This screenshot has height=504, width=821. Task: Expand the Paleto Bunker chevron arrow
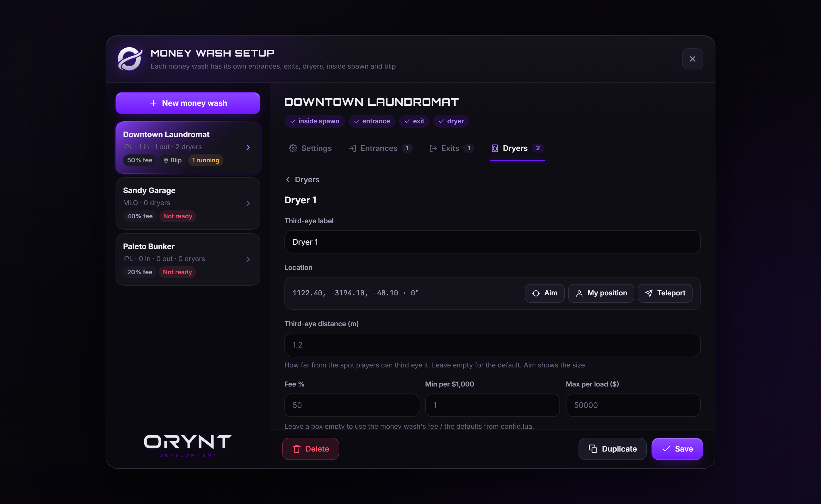coord(248,259)
